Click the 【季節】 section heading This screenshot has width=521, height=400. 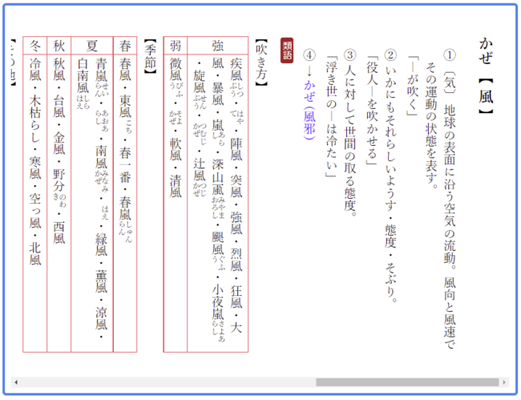click(x=150, y=56)
